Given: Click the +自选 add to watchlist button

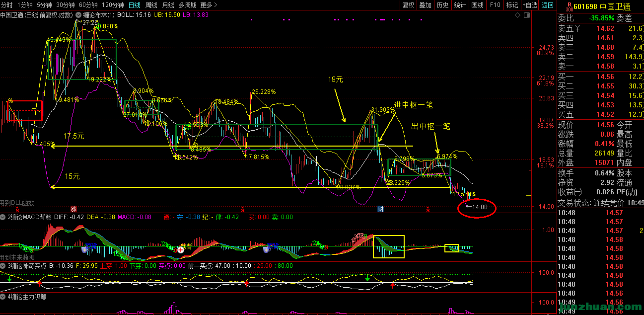Looking at the screenshot, I should 529,5.
